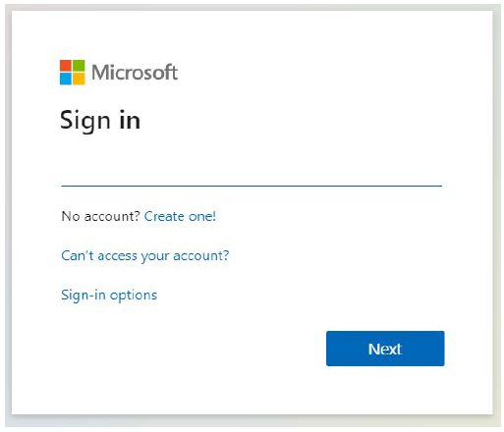Click the blue Next button
504x432 pixels.
coord(385,349)
